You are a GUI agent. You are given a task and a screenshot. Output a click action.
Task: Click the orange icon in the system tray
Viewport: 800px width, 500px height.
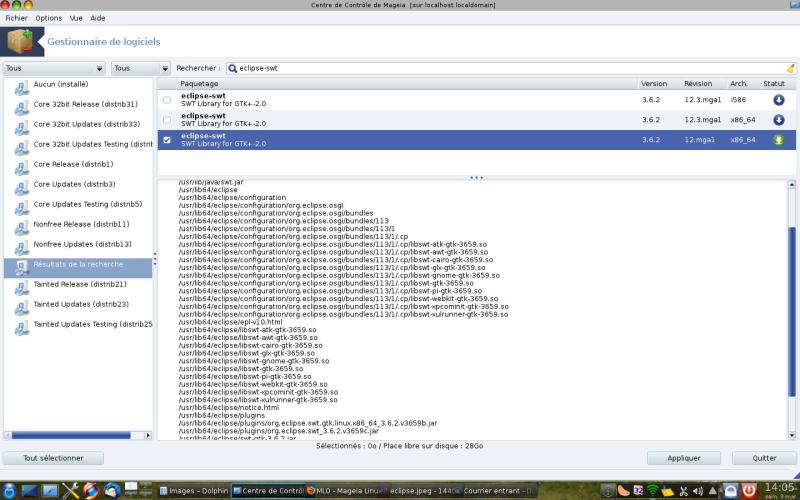tap(623, 491)
